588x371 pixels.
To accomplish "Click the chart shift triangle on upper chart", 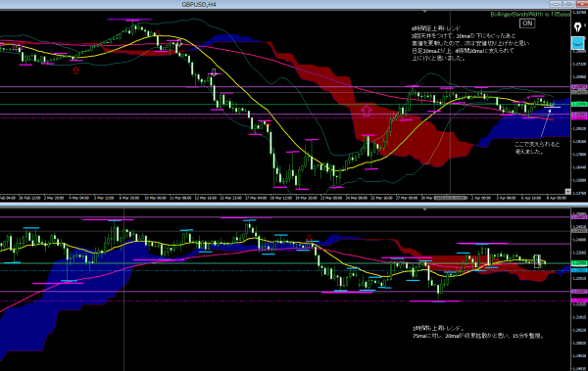I will (424, 12).
